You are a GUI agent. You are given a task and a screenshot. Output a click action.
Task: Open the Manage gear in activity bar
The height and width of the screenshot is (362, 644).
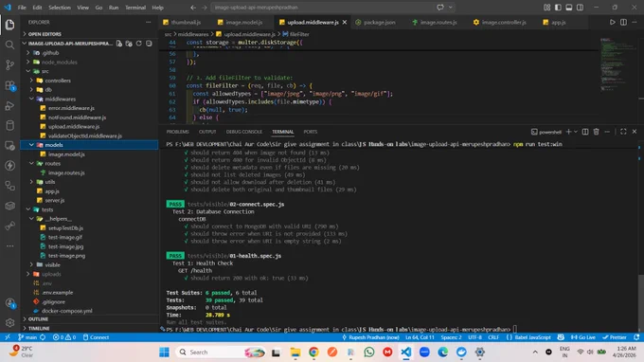pos(9,322)
